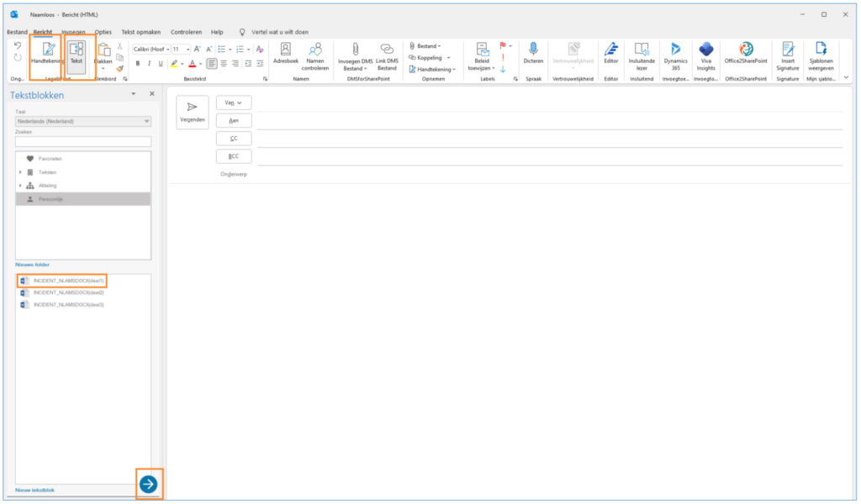Click the Nieuw tekstblok link

click(x=34, y=490)
